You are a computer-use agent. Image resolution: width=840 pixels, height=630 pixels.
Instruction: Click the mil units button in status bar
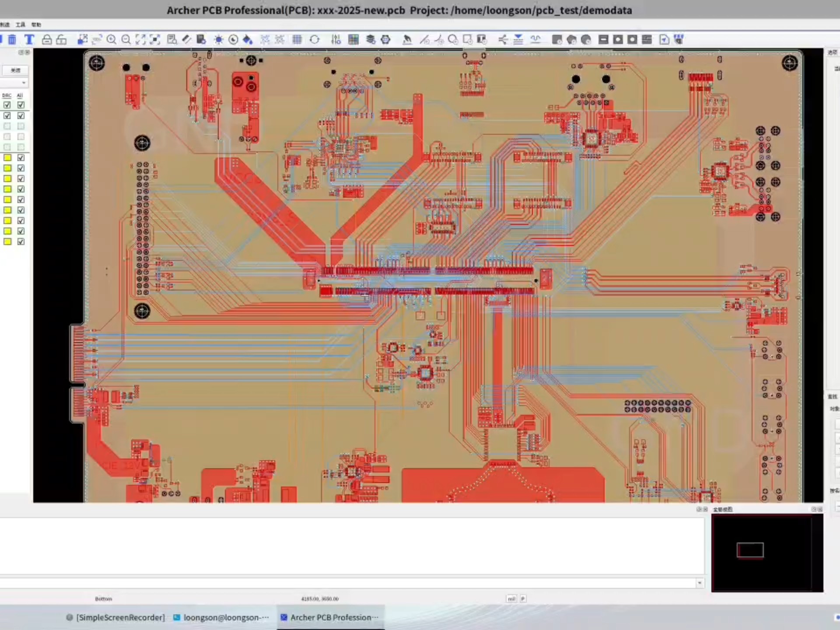[x=511, y=598]
